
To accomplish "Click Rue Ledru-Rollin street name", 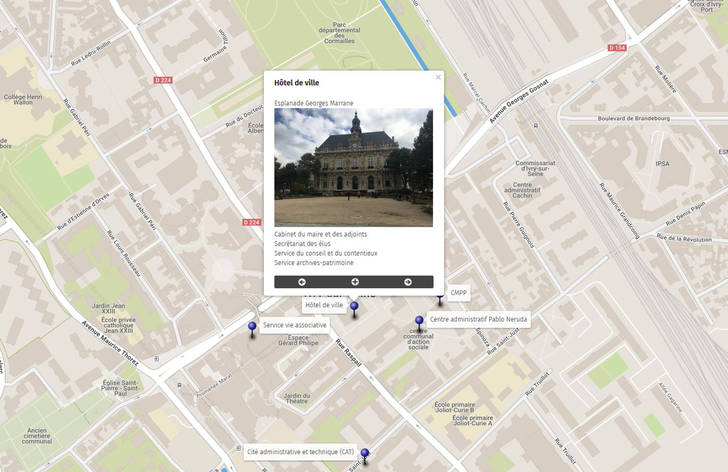I will 91,52.
